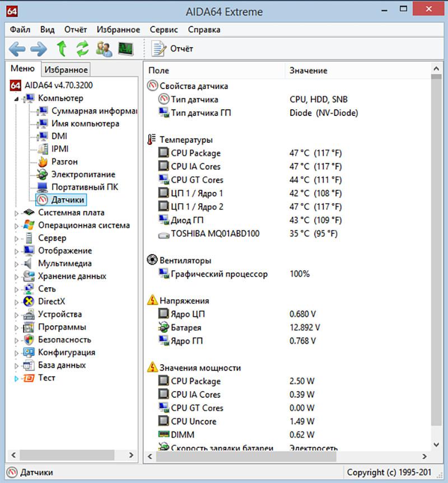
Task: Click the Операционная система Windows flag icon
Action: [29, 225]
